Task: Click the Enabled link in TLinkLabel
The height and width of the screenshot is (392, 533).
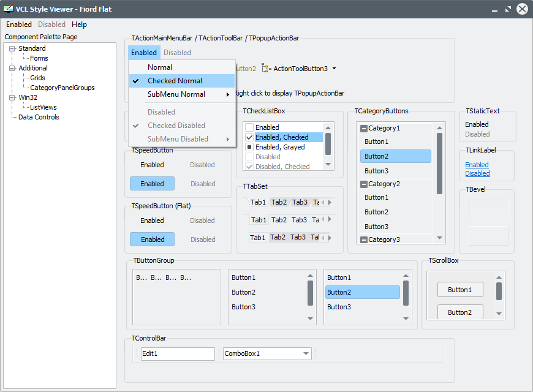Action: click(477, 165)
